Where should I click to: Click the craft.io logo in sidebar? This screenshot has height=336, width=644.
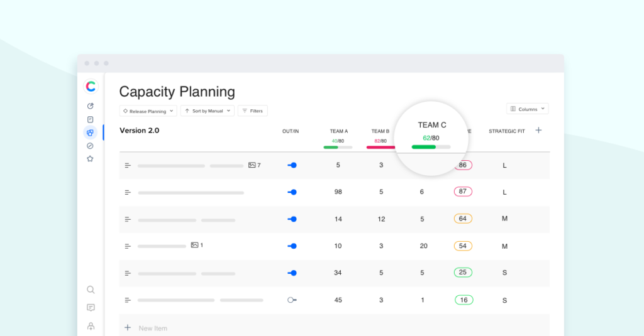tap(91, 87)
